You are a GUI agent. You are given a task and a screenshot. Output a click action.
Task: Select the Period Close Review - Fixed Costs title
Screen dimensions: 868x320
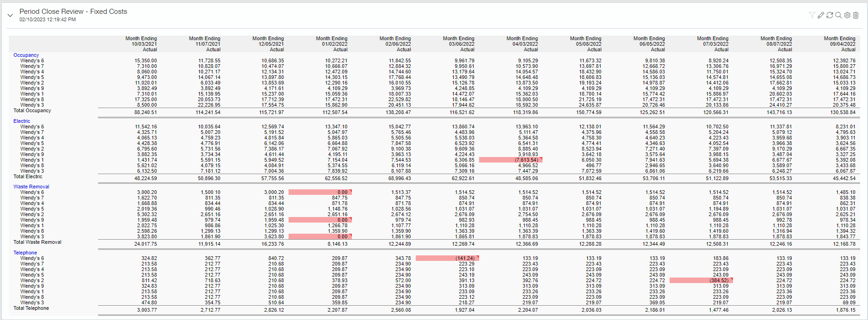[73, 12]
